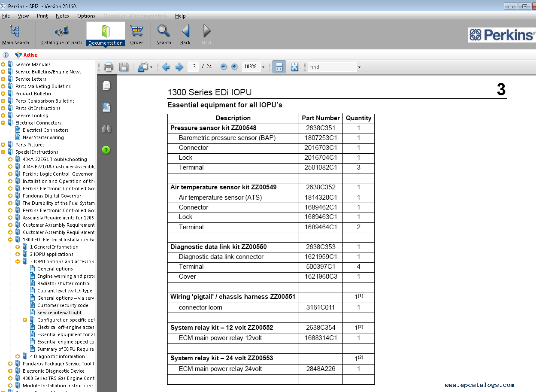
Task: Select the Documentation toolbar button
Action: [106, 34]
